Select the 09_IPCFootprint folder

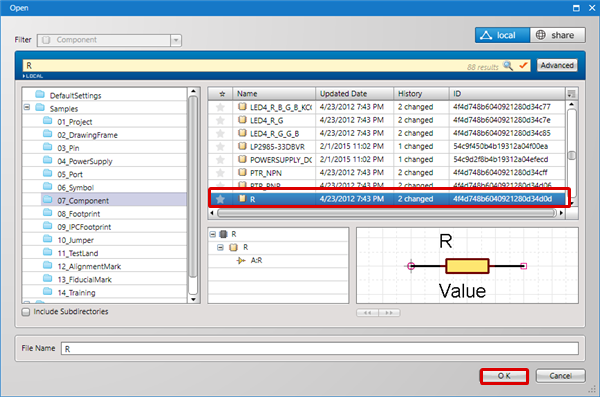pos(84,227)
